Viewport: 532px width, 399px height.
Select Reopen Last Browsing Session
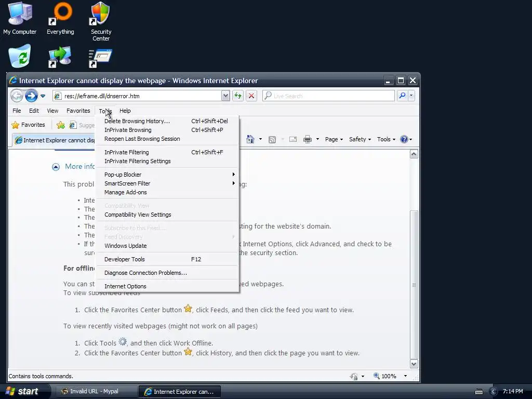[167, 139]
